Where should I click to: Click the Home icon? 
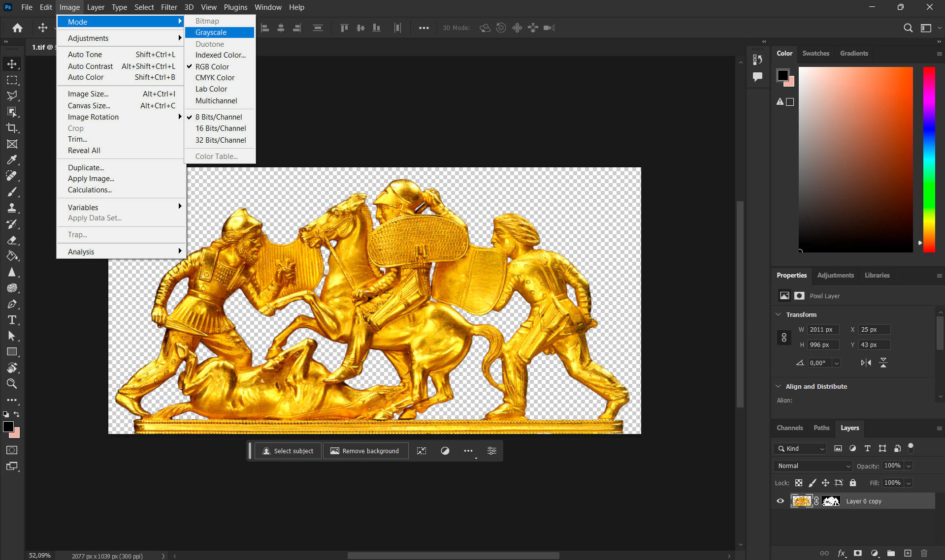[17, 28]
